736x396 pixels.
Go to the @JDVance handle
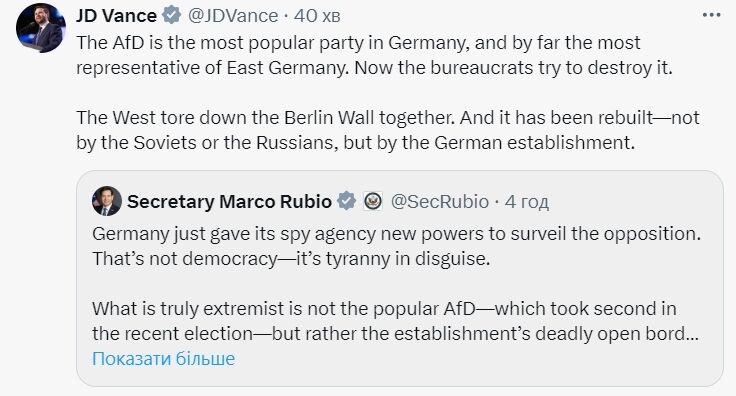tap(233, 15)
